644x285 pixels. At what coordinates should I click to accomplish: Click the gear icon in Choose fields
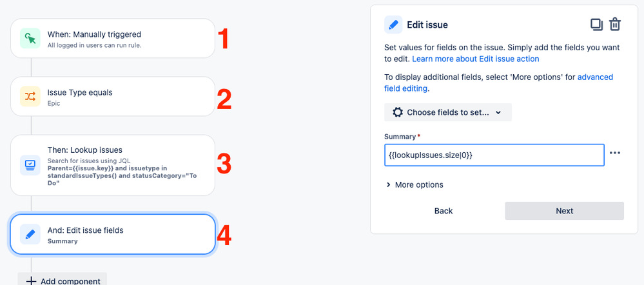pyautogui.click(x=398, y=112)
